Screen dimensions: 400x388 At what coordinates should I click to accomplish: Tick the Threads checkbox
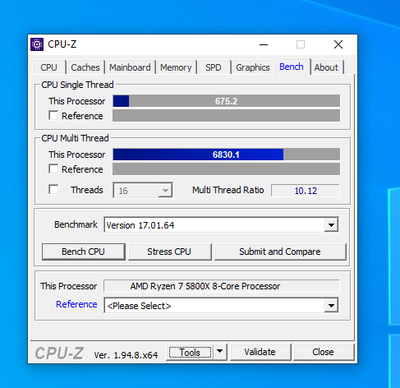pyautogui.click(x=53, y=189)
